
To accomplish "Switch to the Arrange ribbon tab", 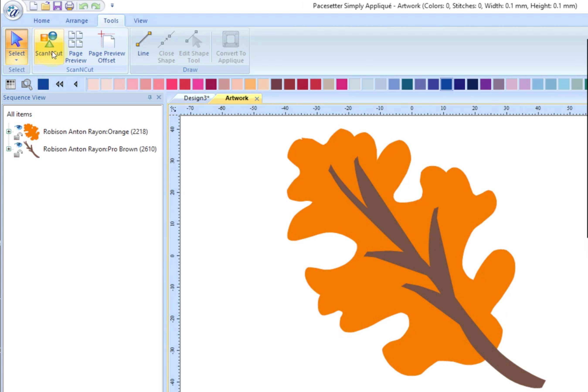I will (76, 21).
